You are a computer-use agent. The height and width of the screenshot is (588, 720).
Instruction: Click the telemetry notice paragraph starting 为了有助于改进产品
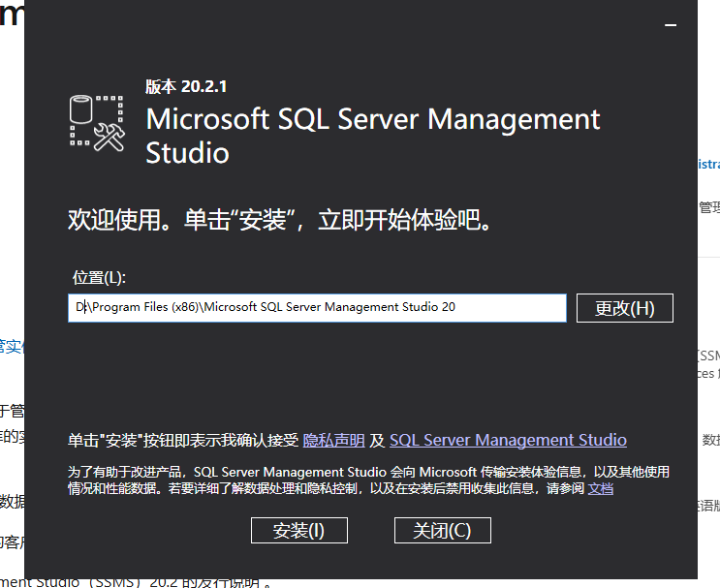pos(368,480)
